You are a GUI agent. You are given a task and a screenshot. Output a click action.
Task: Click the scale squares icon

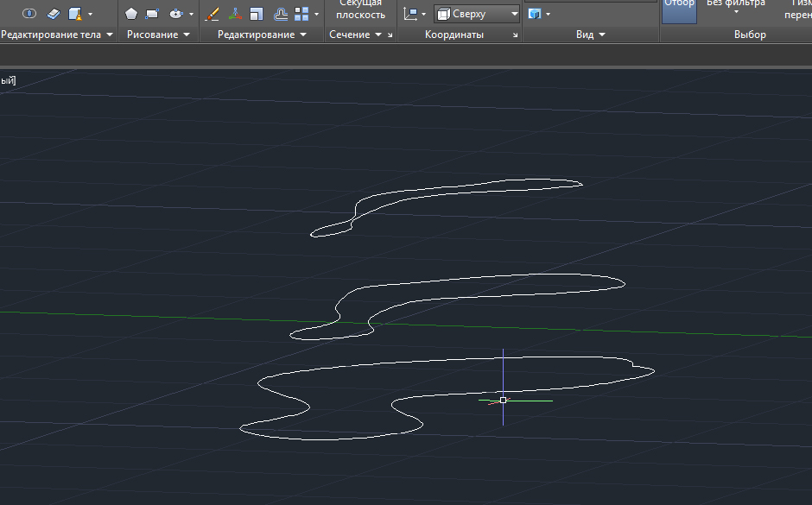(257, 14)
